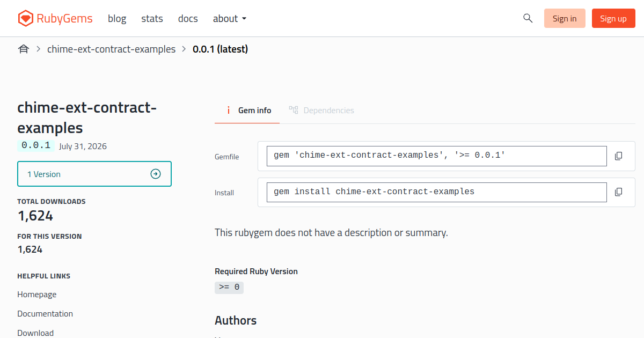Click the July 31, 2026 date
This screenshot has width=644, height=338.
(83, 146)
